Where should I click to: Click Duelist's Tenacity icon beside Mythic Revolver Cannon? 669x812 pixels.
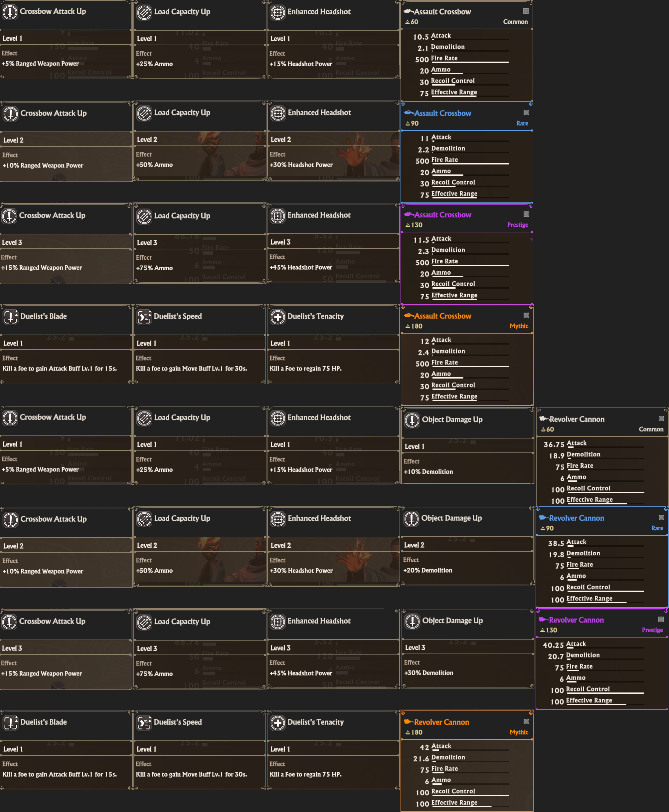point(277,723)
